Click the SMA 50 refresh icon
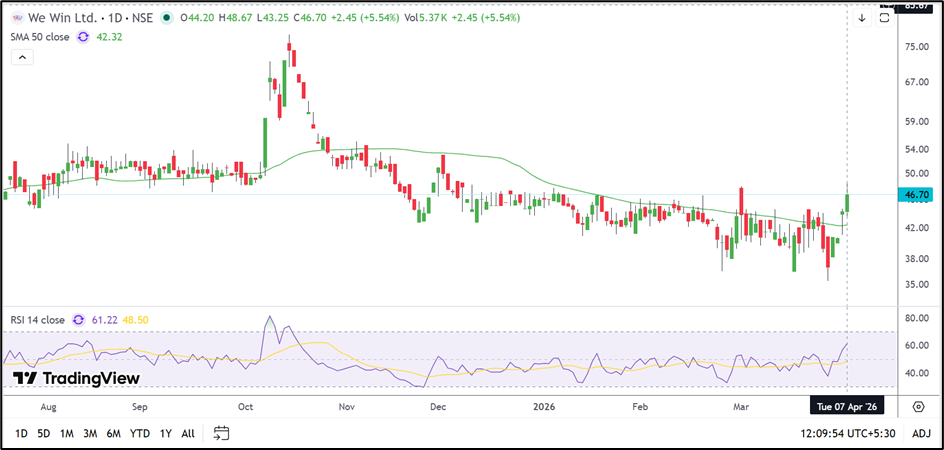Screen dimensions: 944x450 83,37
